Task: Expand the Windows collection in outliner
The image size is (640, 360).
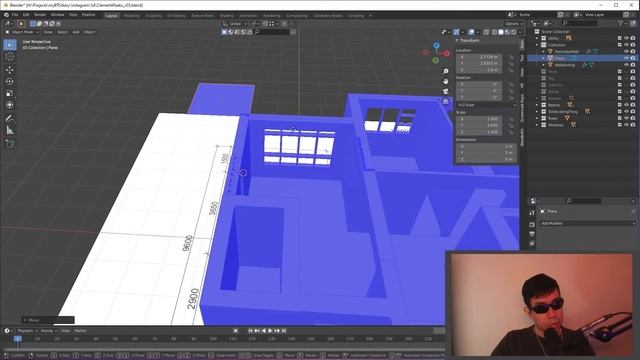Action: pyautogui.click(x=537, y=125)
